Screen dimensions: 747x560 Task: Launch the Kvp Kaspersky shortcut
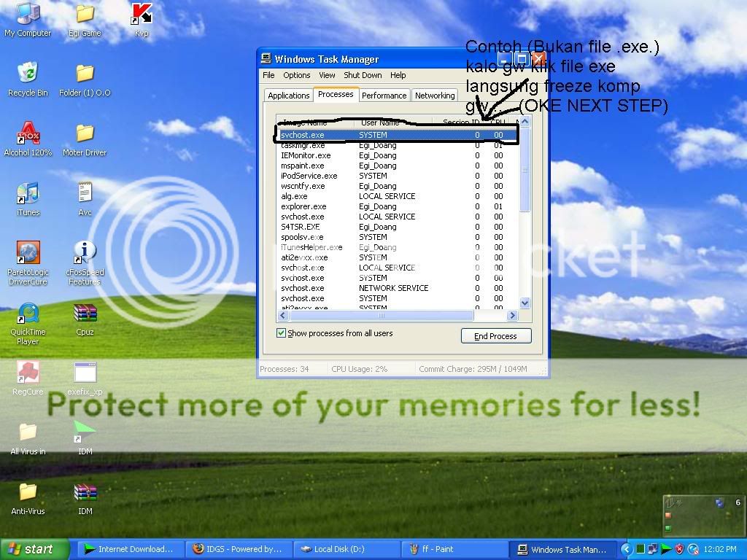[142, 19]
